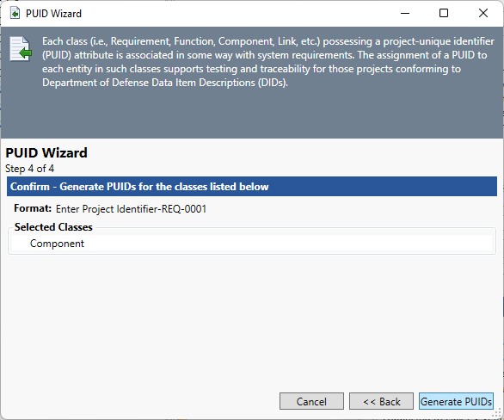The image size is (504, 420).
Task: Go to previous step with Back button
Action: click(x=381, y=401)
